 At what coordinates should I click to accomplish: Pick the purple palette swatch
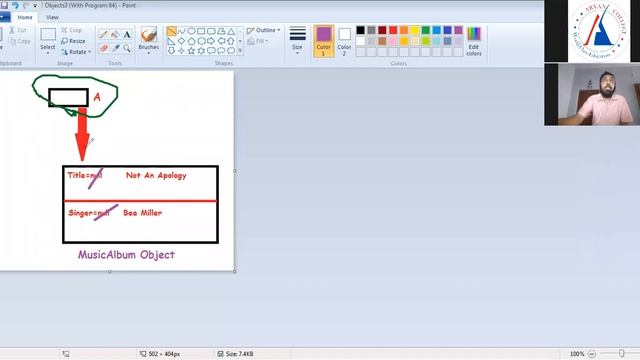[x=458, y=30]
